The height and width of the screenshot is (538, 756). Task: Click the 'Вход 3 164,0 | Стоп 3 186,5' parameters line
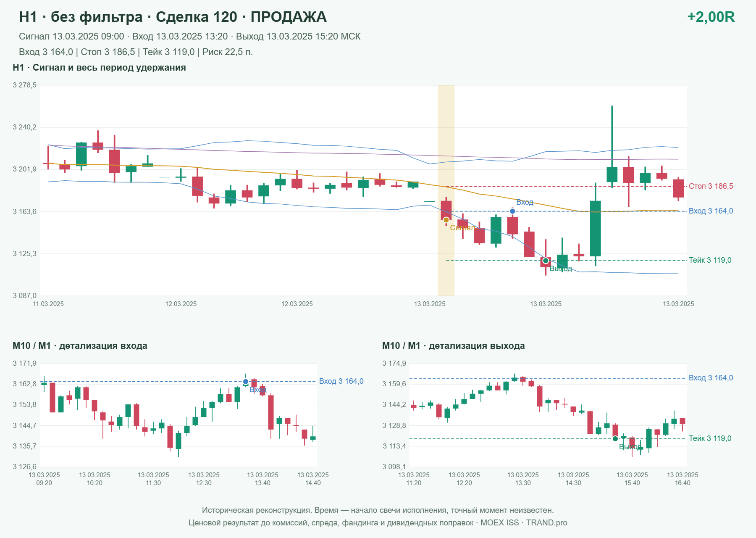coord(136,52)
